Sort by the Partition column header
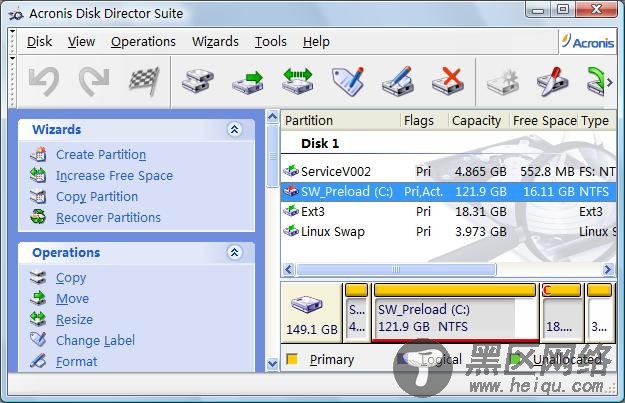 [x=341, y=120]
